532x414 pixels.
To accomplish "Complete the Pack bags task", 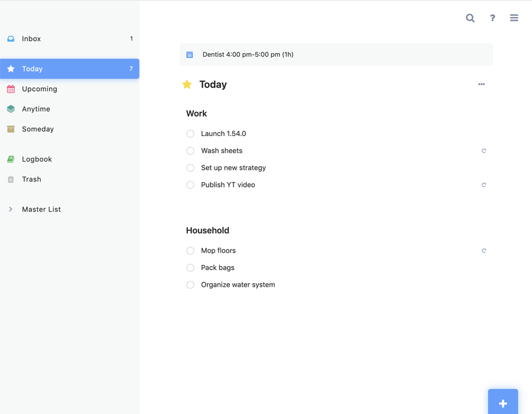I will (x=190, y=267).
